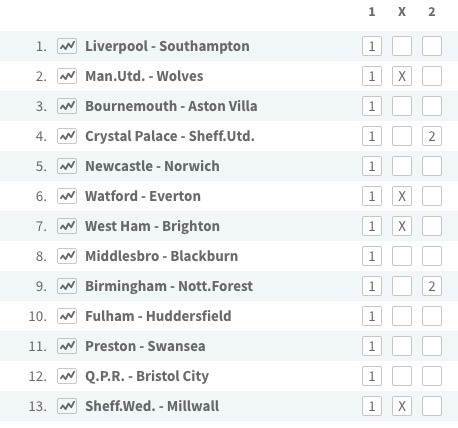View stats icon for Fulham - Huddersfield

pyautogui.click(x=67, y=316)
